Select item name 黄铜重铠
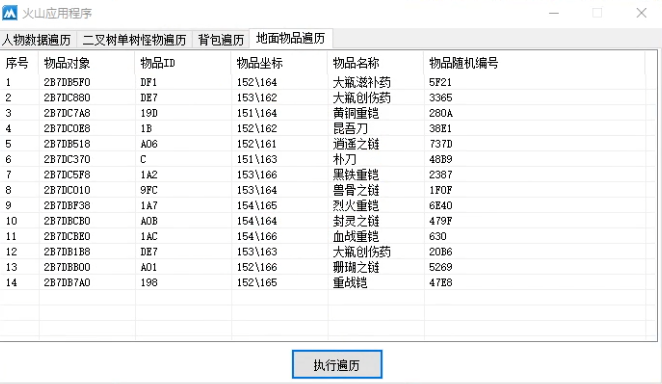 tap(356, 113)
